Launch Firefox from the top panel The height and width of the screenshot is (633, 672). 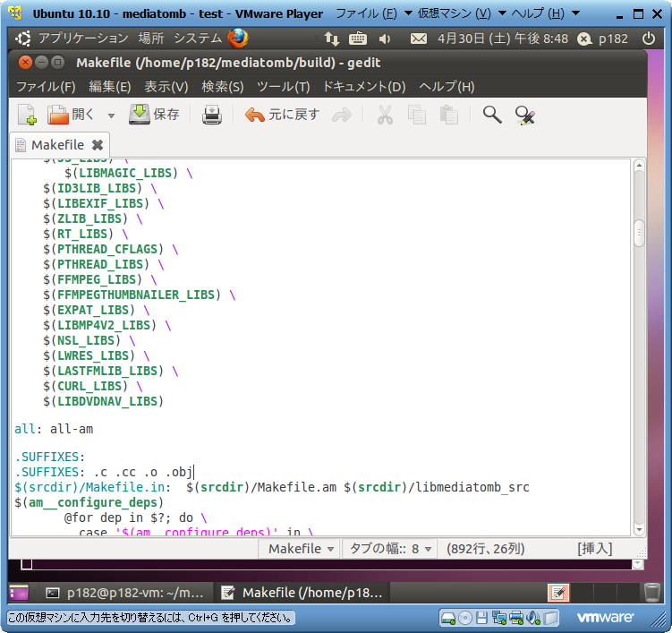(238, 38)
